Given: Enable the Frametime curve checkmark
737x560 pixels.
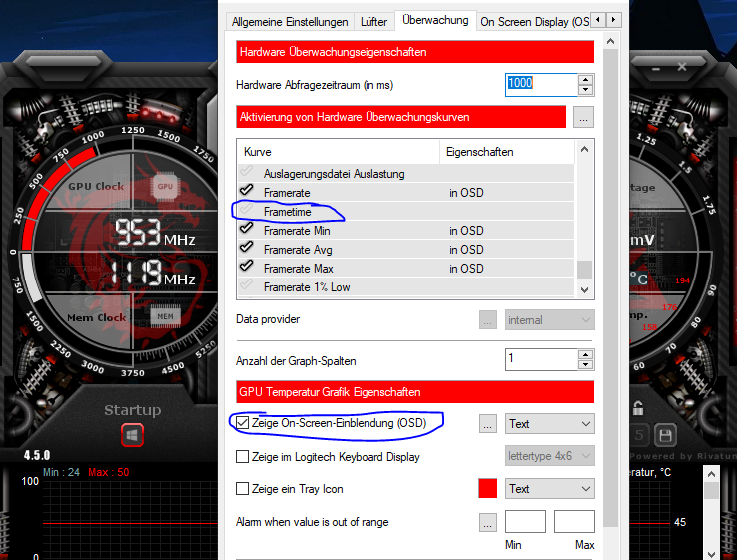Looking at the screenshot, I should click(x=247, y=209).
